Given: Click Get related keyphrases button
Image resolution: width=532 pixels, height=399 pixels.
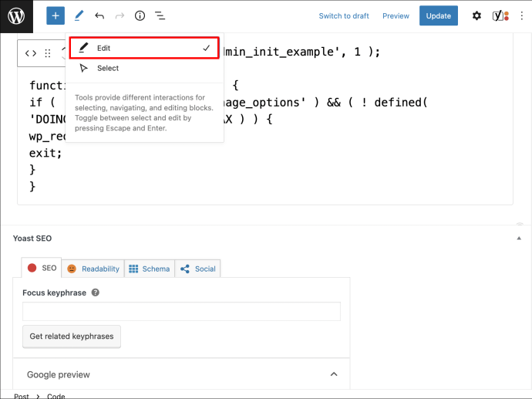Looking at the screenshot, I should (72, 336).
